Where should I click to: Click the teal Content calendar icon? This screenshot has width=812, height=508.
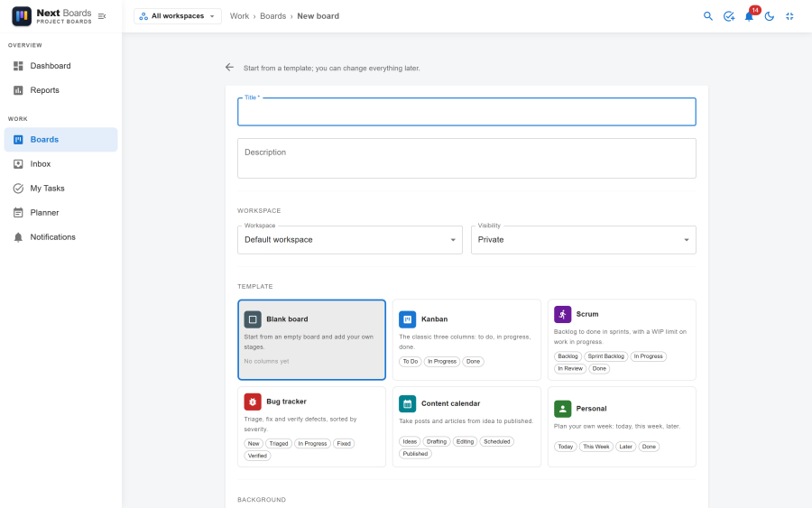408,403
